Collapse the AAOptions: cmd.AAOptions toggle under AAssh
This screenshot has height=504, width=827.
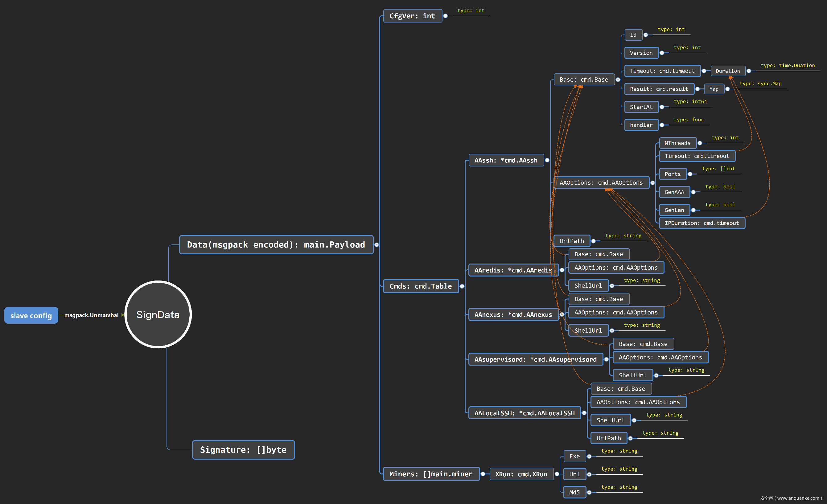click(x=652, y=183)
